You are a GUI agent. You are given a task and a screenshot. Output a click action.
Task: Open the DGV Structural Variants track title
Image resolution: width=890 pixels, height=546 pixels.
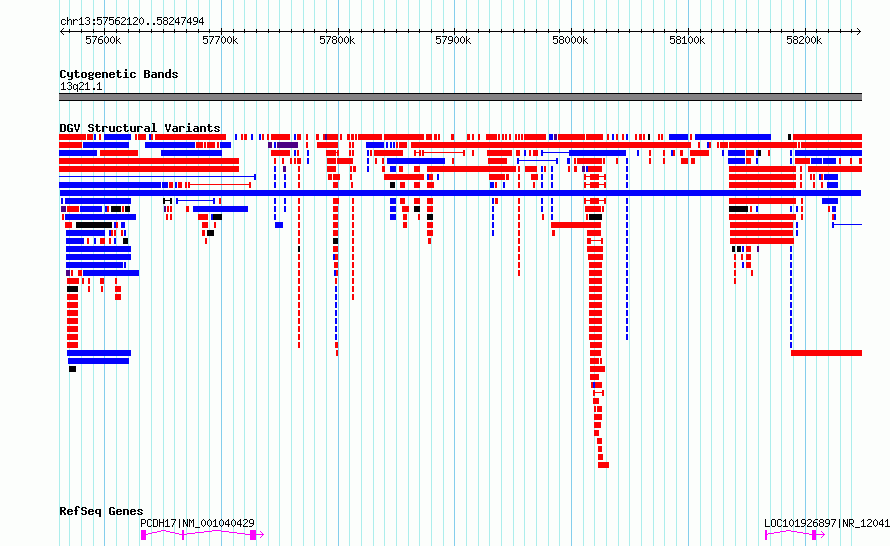(140, 128)
